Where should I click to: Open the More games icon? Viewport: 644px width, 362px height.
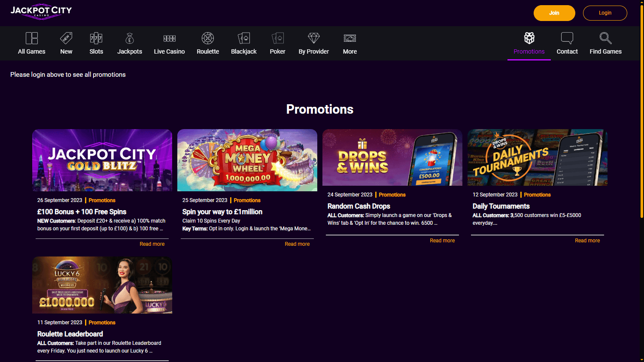coord(350,38)
